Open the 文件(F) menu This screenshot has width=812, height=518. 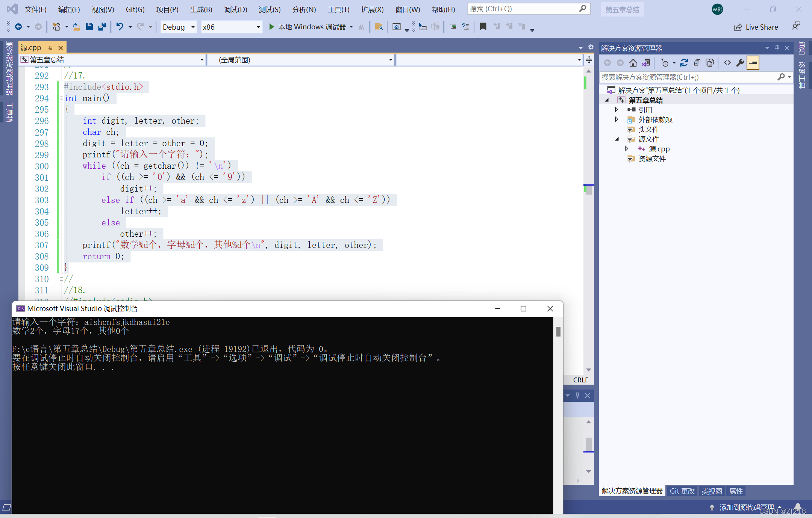coord(36,9)
